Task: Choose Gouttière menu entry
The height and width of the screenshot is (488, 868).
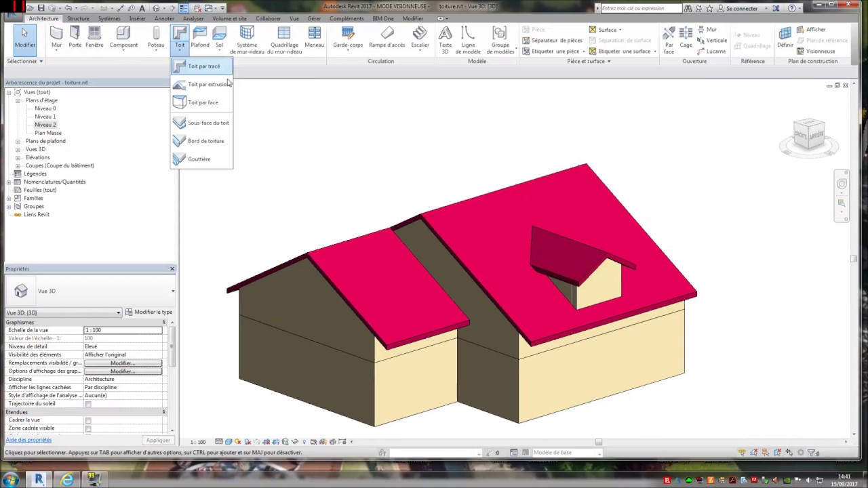Action: 202,159
